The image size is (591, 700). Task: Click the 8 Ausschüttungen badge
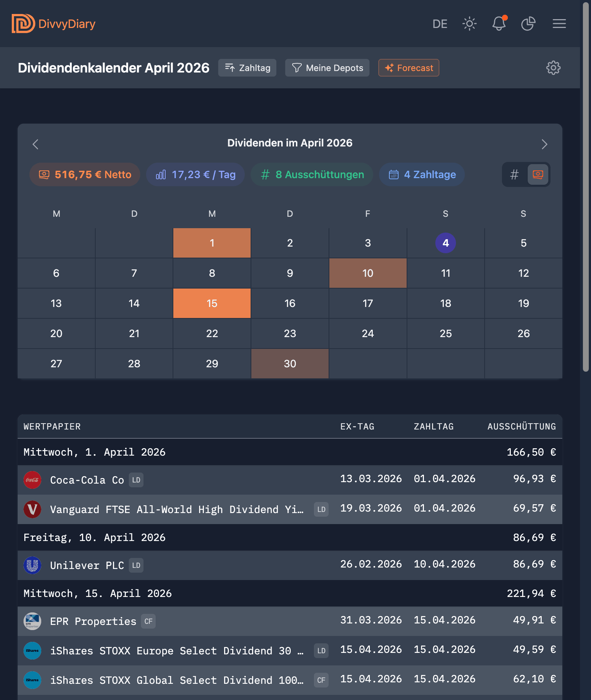point(311,174)
